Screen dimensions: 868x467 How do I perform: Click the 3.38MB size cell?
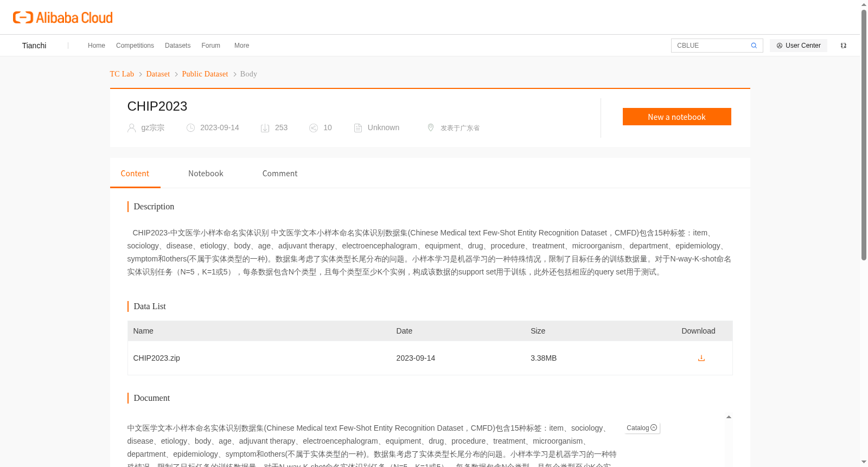(544, 358)
